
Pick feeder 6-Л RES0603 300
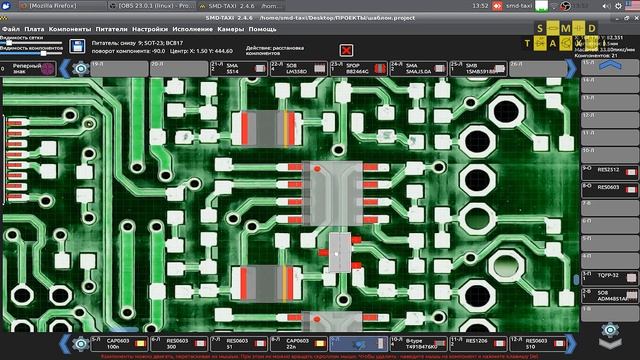tap(179, 344)
